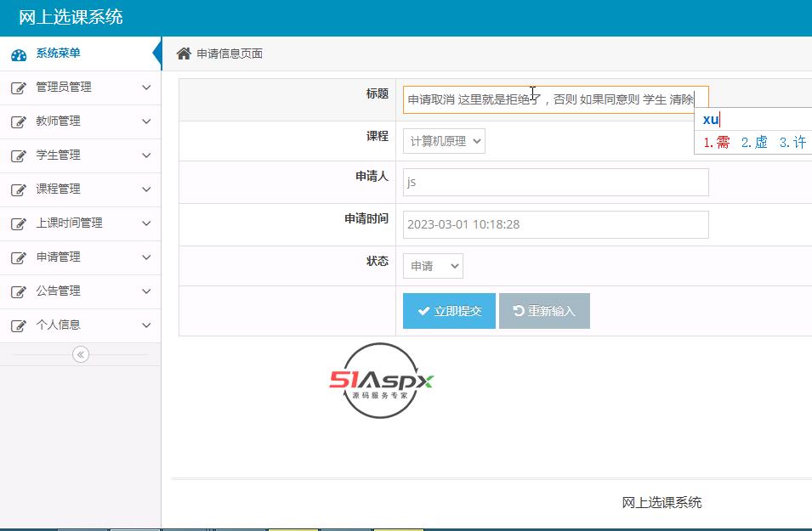Click the home icon in breadcrumb
This screenshot has width=812, height=531.
point(184,54)
